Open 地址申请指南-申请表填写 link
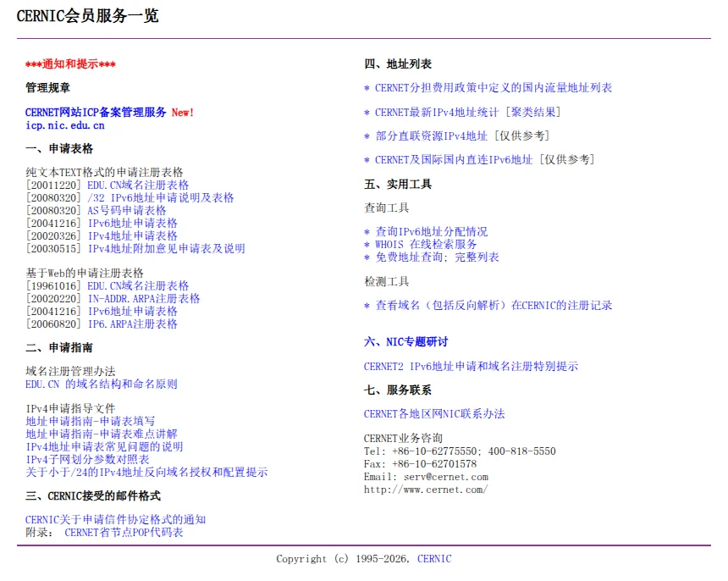 (x=90, y=421)
